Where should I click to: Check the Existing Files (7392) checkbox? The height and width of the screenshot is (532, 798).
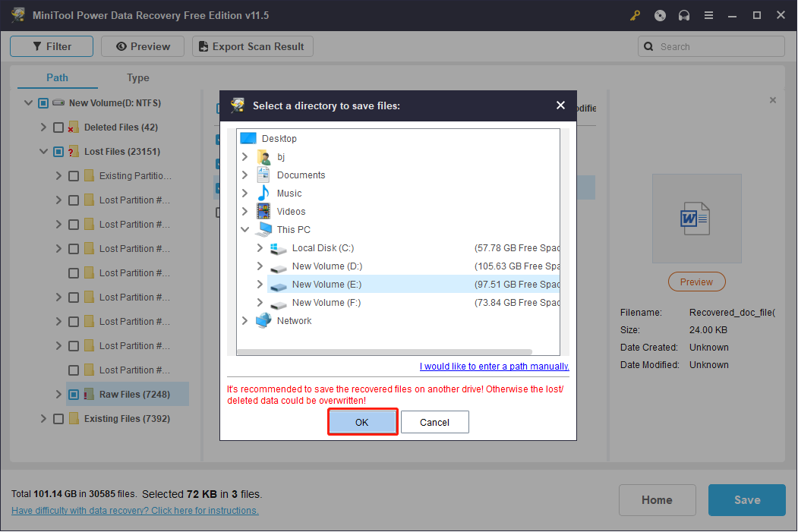(x=58, y=418)
